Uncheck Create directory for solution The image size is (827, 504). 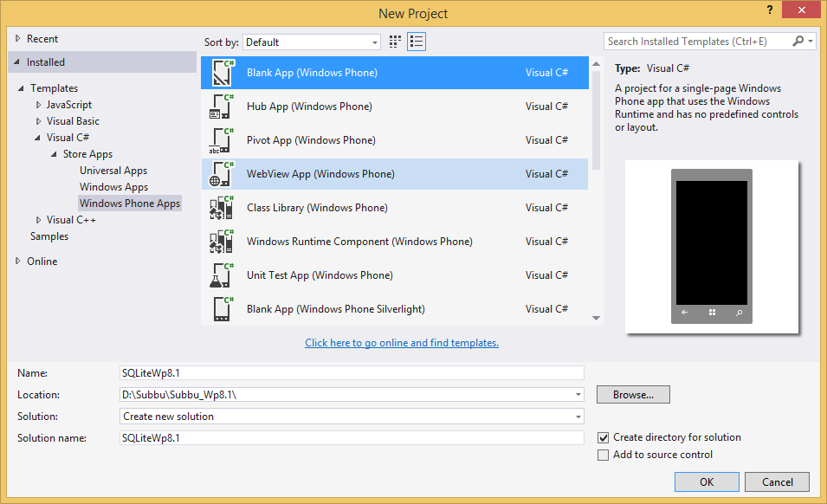(604, 437)
